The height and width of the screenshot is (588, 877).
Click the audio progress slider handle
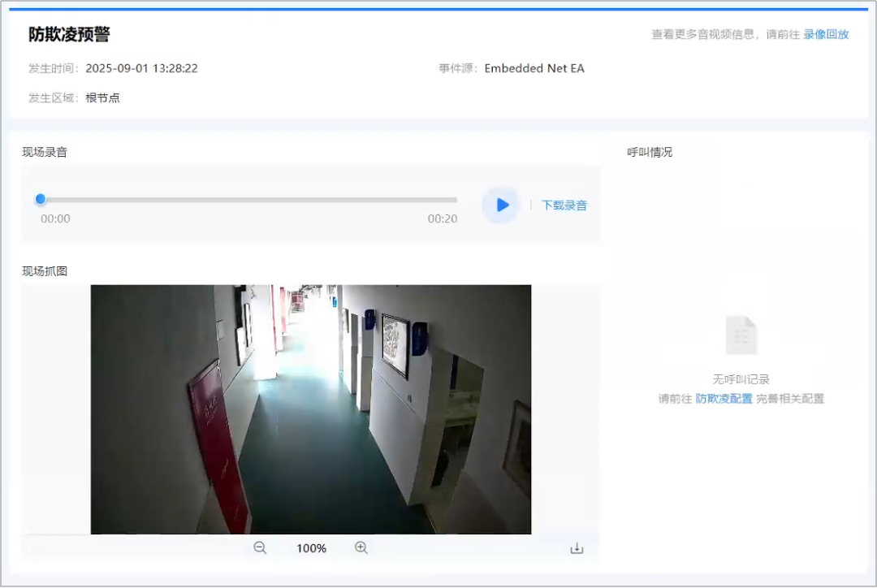click(41, 199)
